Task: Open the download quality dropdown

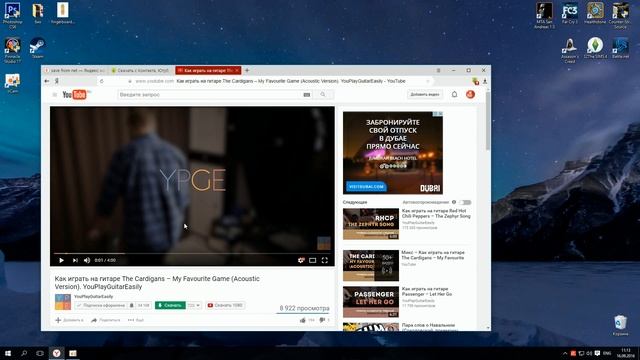Action: pos(194,305)
